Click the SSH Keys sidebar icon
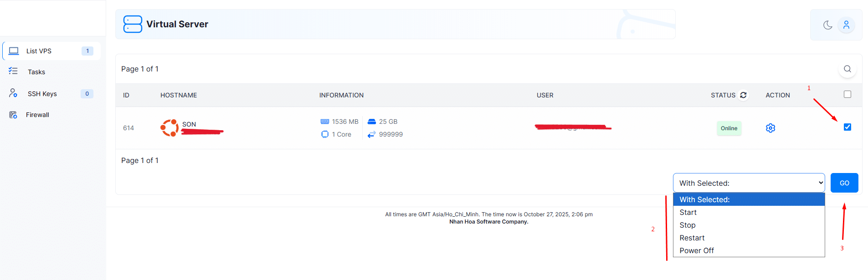868x280 pixels. pyautogui.click(x=13, y=93)
